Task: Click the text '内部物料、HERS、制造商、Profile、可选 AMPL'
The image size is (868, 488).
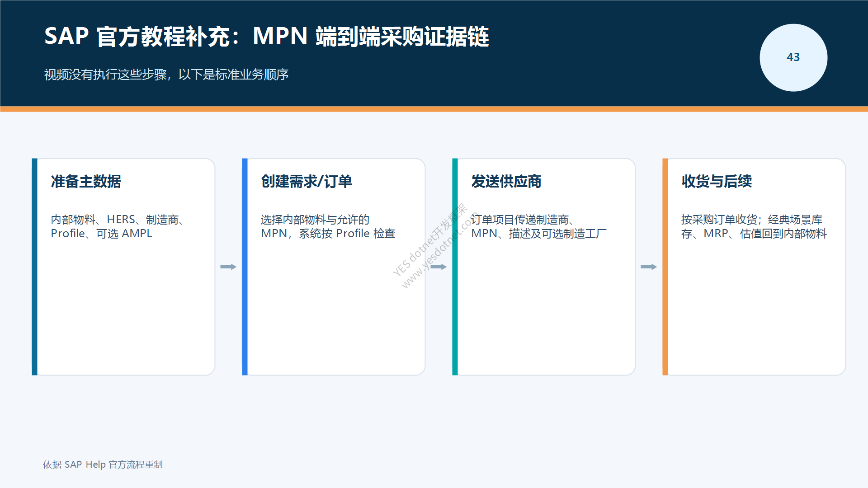Action: [x=118, y=226]
